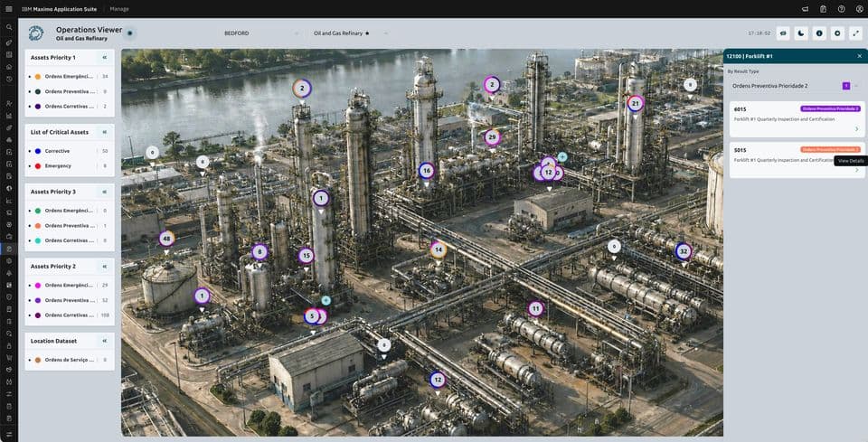Select map marker numbered 5

coord(312,316)
